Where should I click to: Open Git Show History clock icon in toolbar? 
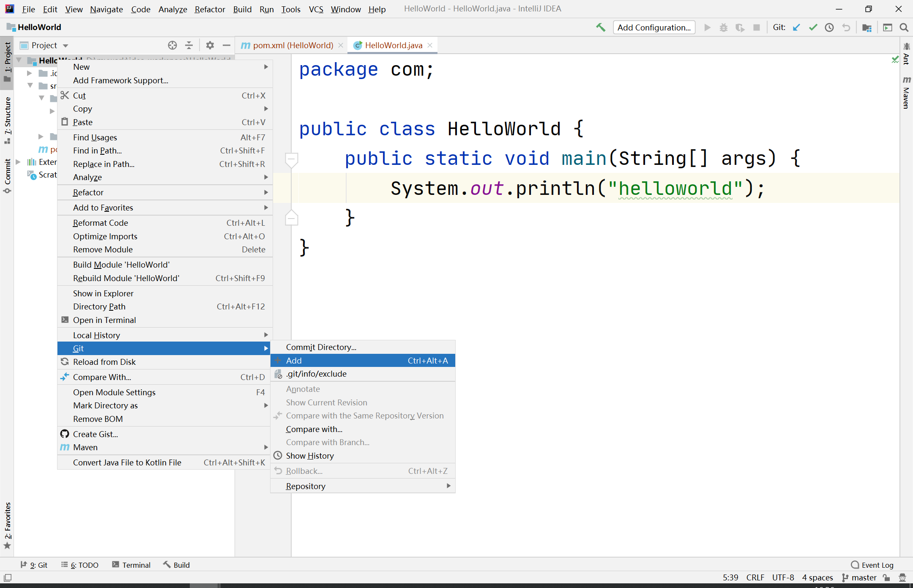(x=829, y=27)
